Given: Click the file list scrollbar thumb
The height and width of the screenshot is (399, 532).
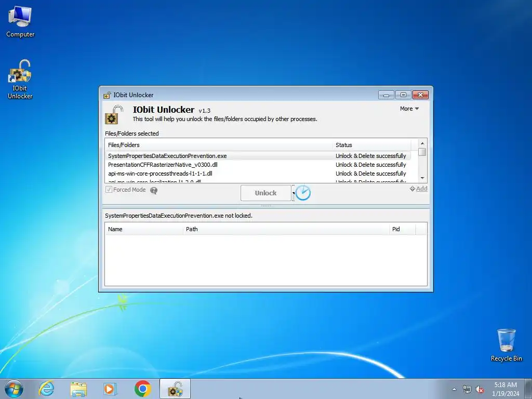Looking at the screenshot, I should pos(422,152).
